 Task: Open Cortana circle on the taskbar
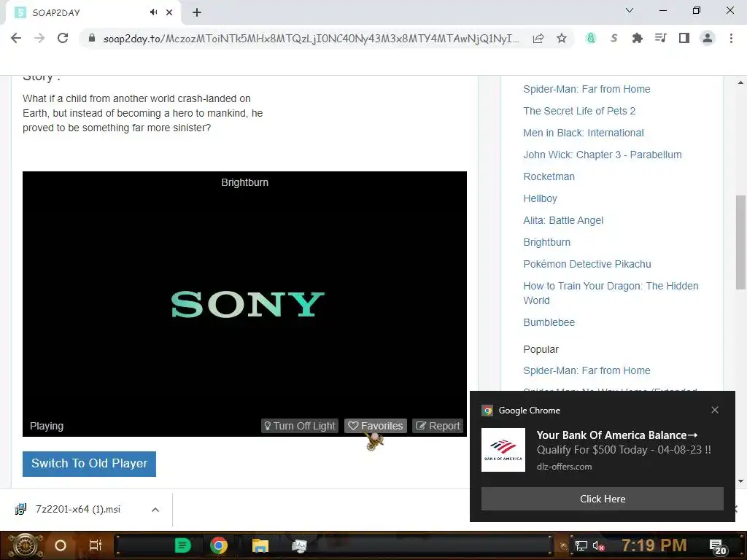point(61,545)
